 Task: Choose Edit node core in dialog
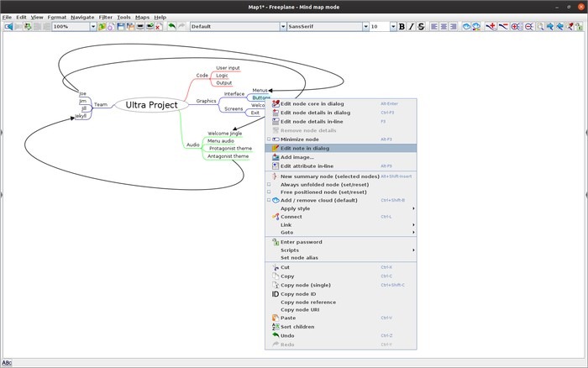pyautogui.click(x=340, y=103)
